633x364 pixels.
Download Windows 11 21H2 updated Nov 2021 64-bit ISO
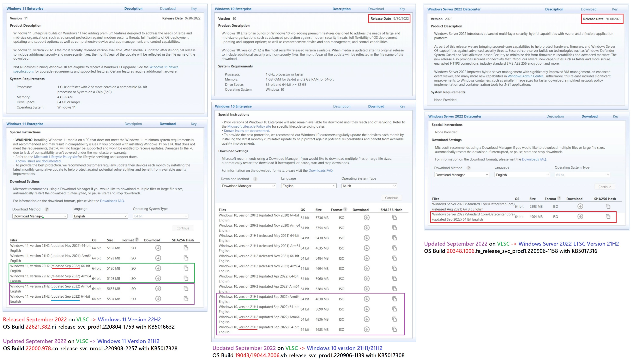(158, 248)
